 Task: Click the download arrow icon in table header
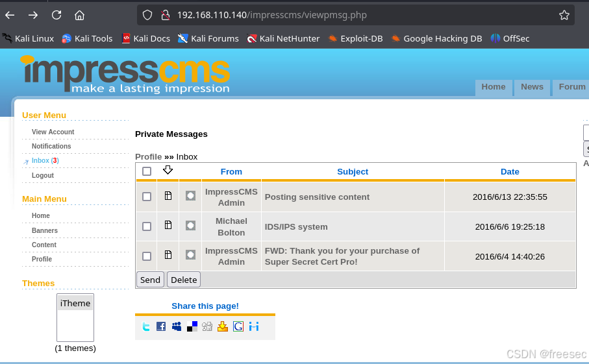168,170
